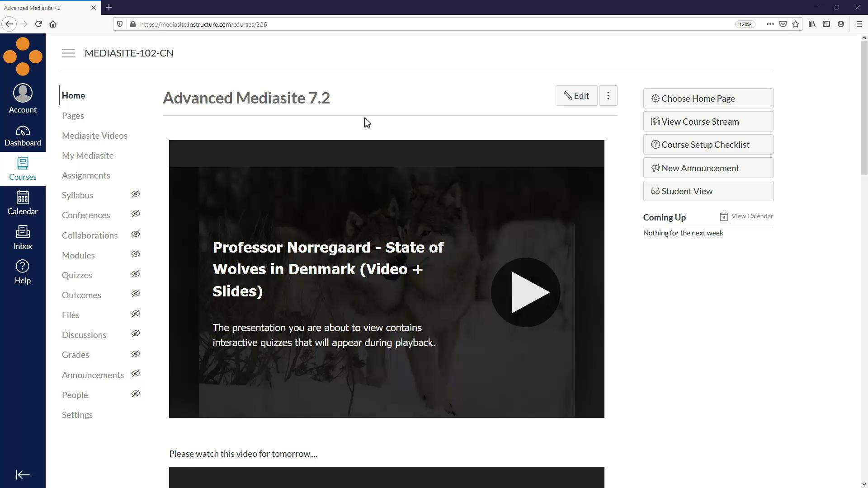The width and height of the screenshot is (868, 488).
Task: Click the eye icon beside Syllabus
Action: (x=136, y=194)
